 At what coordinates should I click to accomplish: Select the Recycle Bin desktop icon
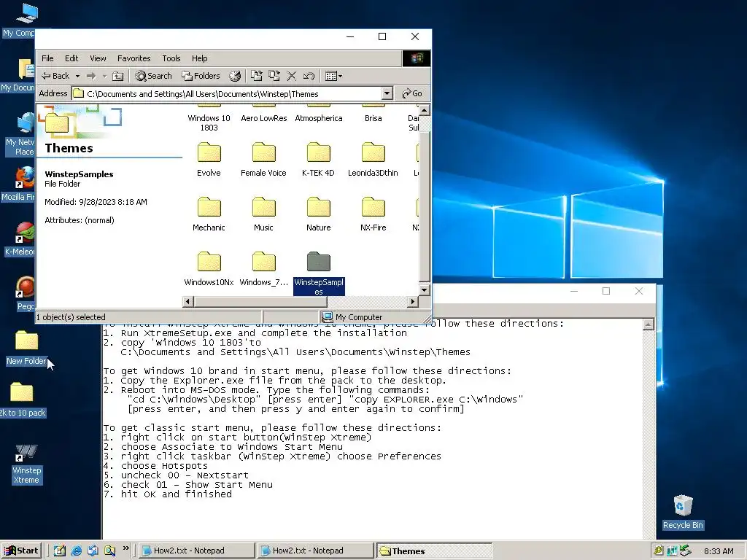[683, 512]
